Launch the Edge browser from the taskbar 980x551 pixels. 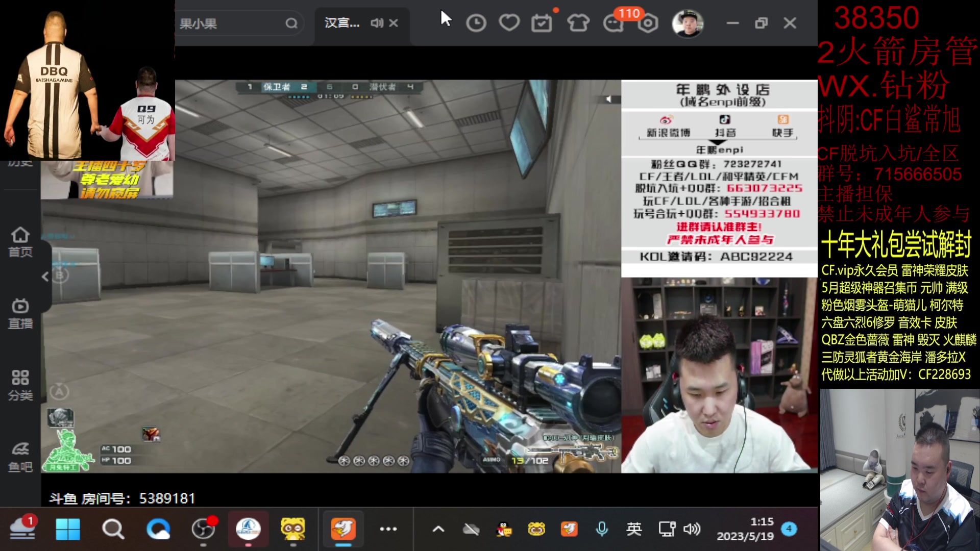158,529
